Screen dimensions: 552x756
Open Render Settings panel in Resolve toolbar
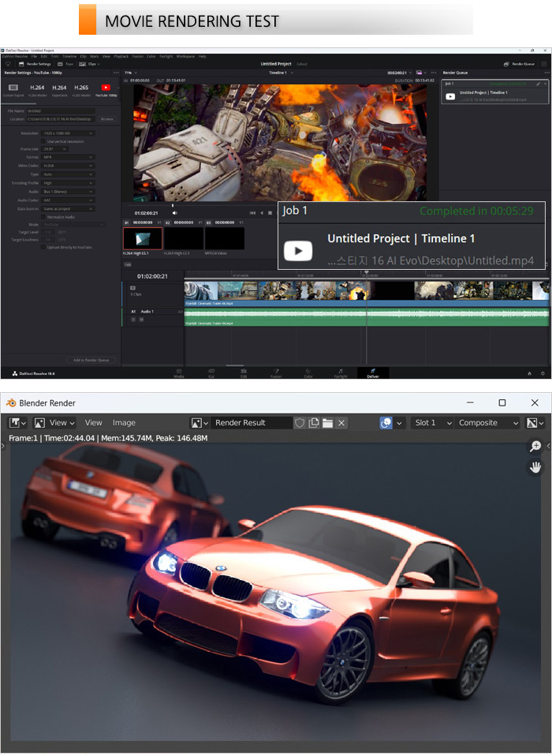pos(35,64)
